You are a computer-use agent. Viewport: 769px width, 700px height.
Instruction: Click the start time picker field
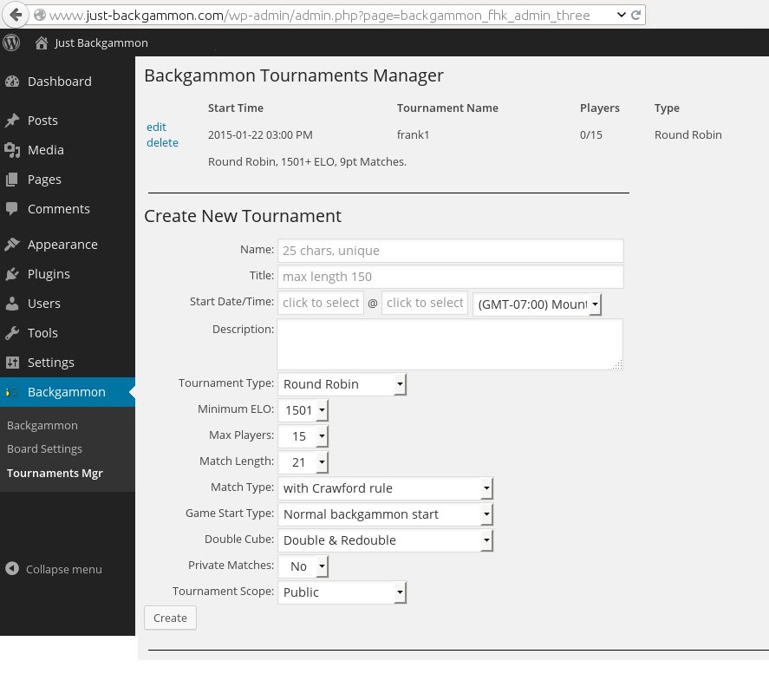(x=425, y=303)
